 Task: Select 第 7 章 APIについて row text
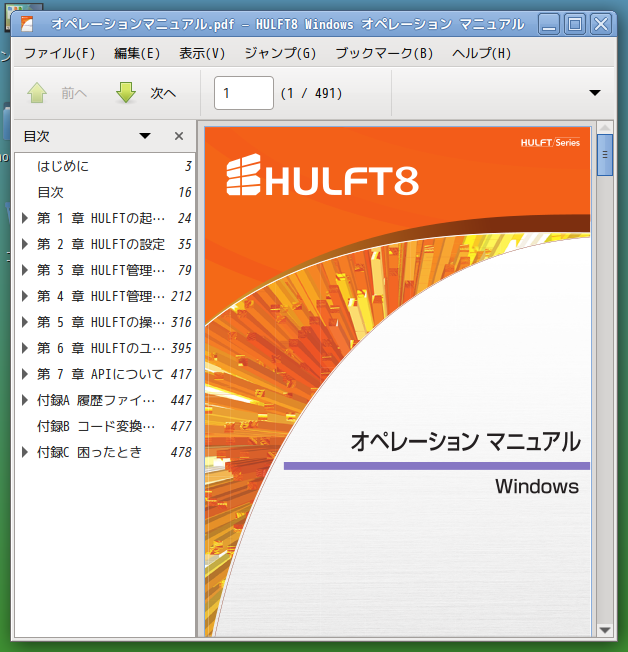click(x=100, y=374)
